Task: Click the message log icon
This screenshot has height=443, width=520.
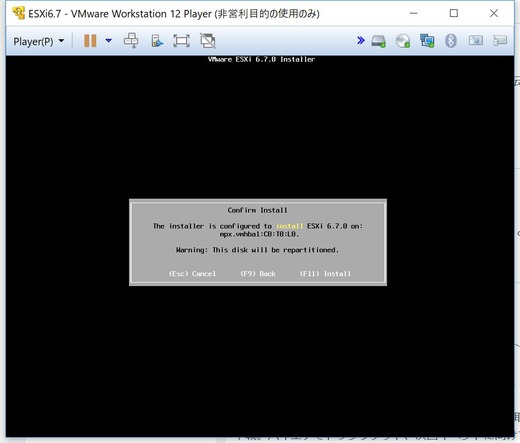Action: [x=500, y=41]
